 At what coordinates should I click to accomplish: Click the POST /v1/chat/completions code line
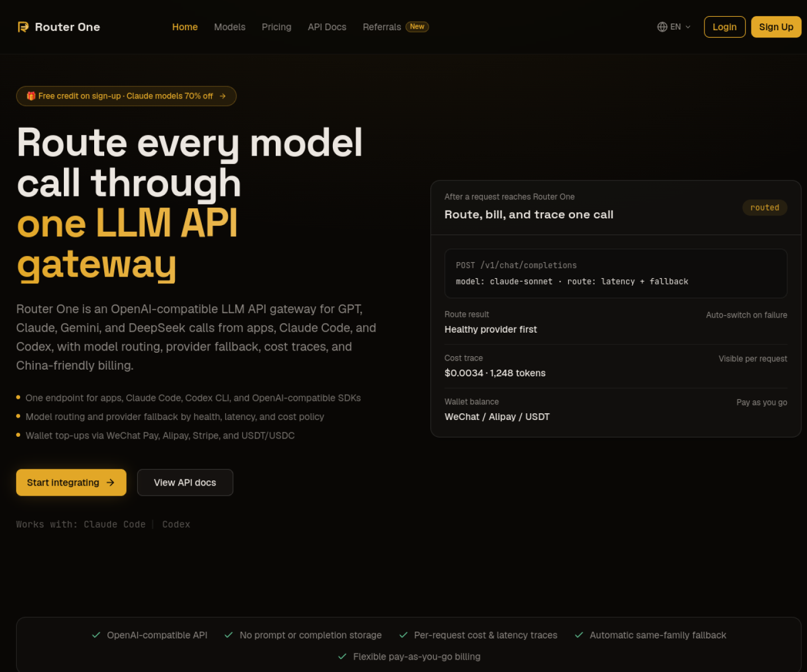coord(516,265)
